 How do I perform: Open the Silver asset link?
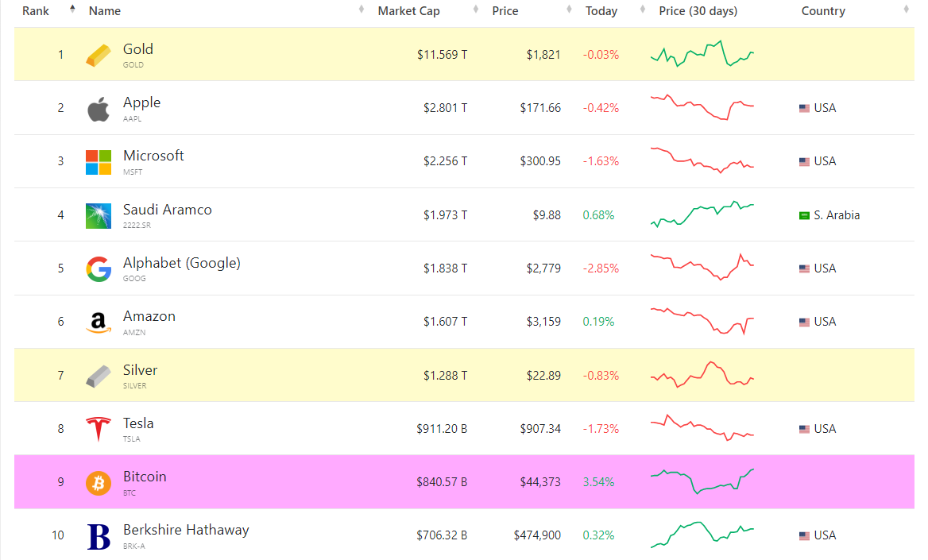(141, 370)
